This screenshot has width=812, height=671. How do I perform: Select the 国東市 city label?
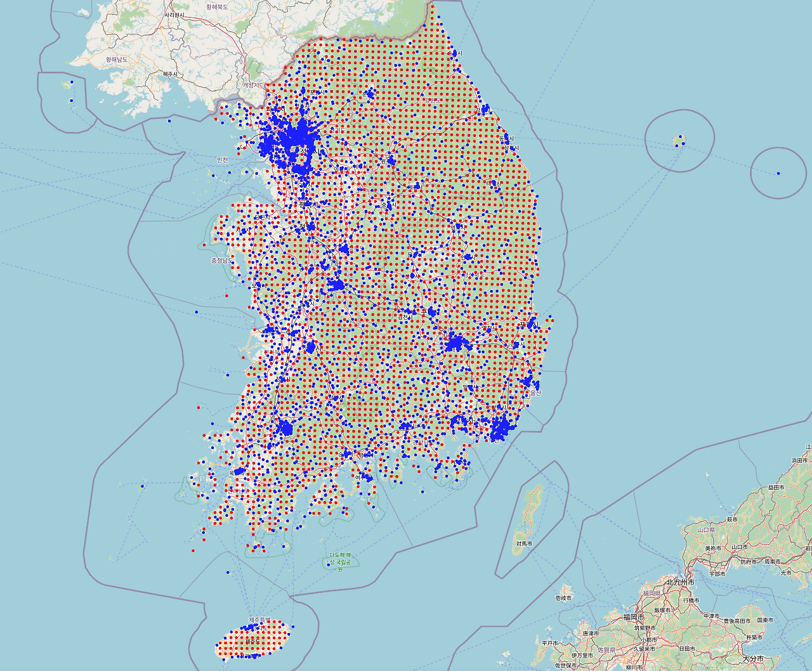764,620
